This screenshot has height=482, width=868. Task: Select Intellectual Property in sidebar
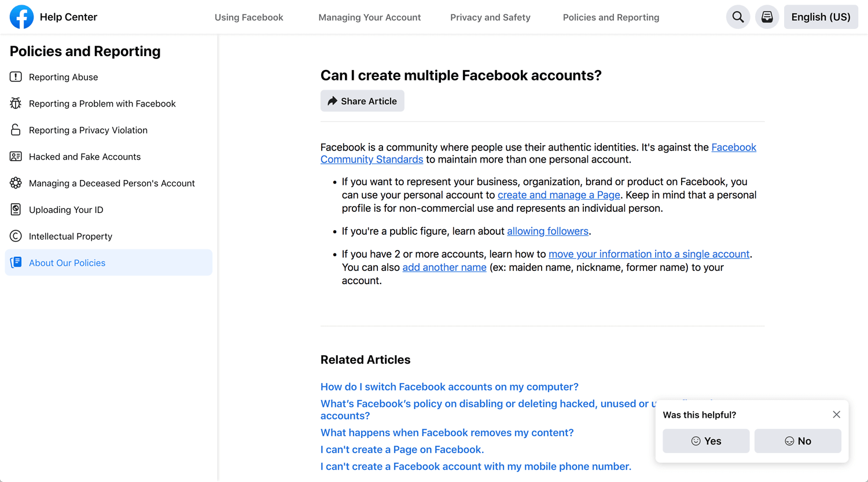click(x=109, y=236)
